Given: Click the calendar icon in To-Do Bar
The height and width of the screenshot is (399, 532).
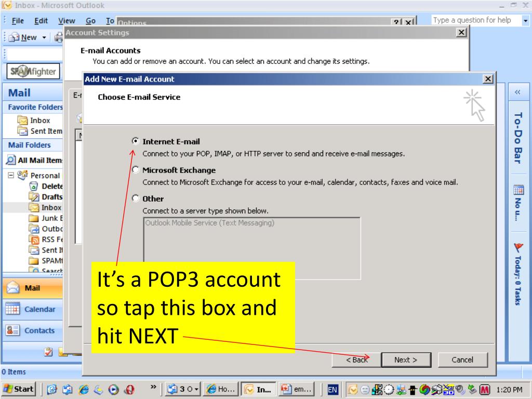Looking at the screenshot, I should point(518,190).
